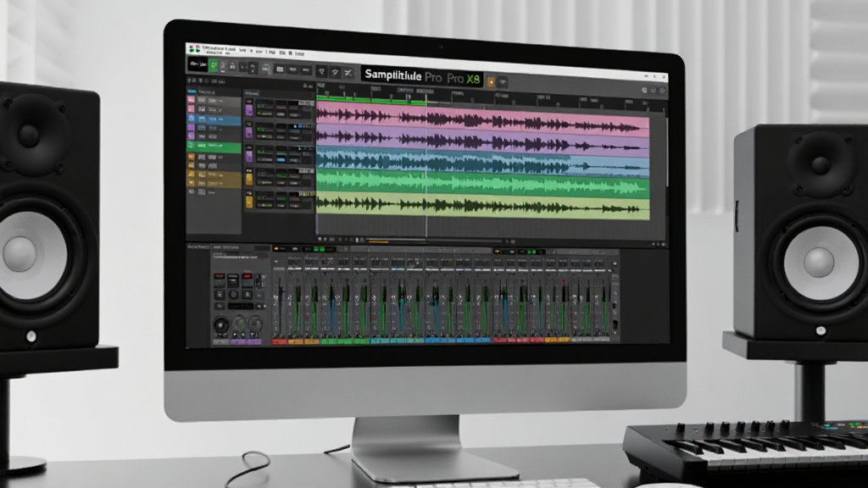Click the first red button in the mixer master section
This screenshot has height=488, width=868.
[x=220, y=276]
